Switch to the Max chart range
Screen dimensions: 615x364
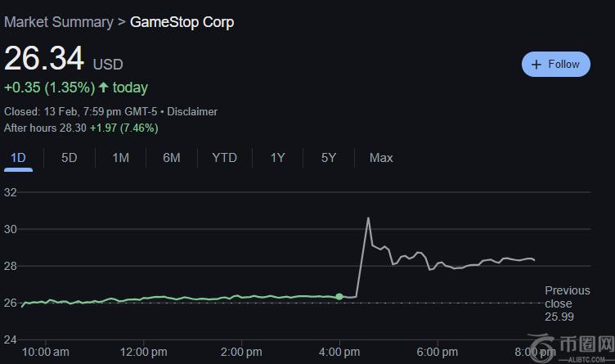click(381, 158)
